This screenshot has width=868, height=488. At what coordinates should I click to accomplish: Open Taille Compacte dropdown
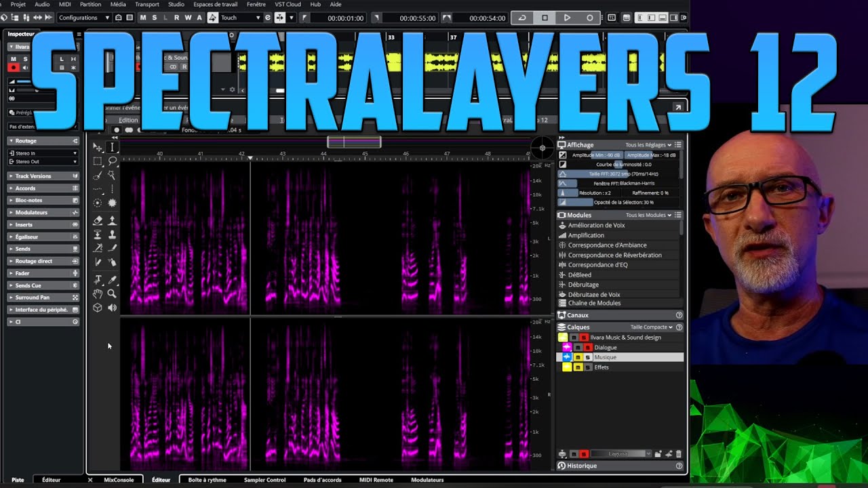[x=651, y=327]
